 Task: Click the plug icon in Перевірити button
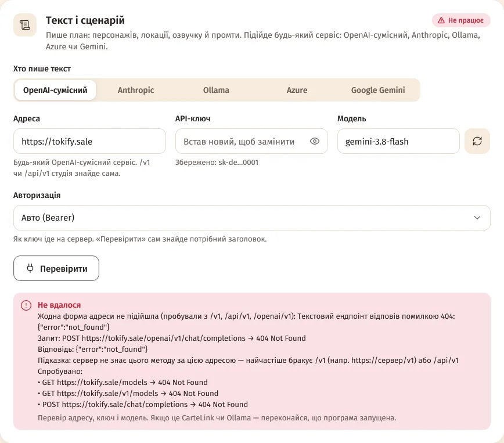pos(30,268)
